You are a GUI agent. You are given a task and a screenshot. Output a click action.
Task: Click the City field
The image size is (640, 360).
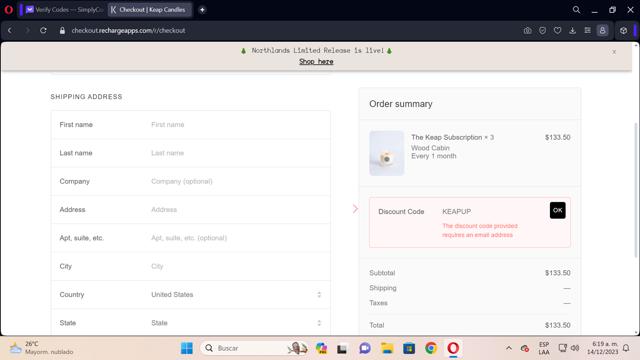click(191, 266)
